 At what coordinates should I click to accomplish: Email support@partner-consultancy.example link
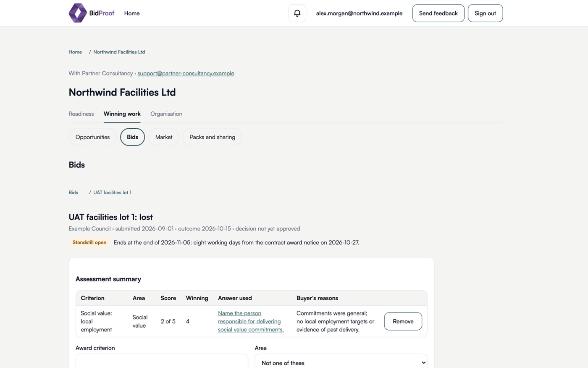coord(186,73)
